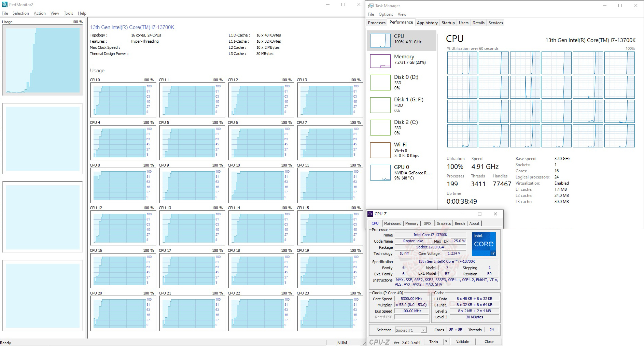
Task: Switch to Details tab in Task Manager
Action: tap(478, 23)
